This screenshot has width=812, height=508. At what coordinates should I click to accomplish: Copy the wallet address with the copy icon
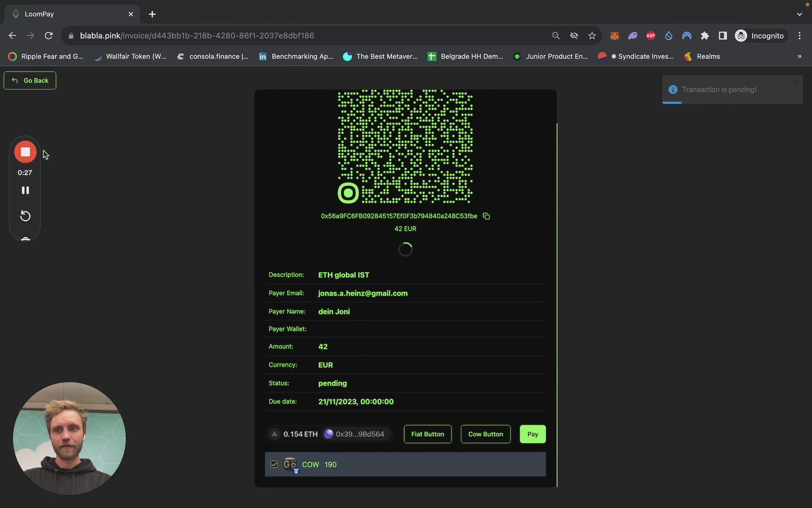486,216
